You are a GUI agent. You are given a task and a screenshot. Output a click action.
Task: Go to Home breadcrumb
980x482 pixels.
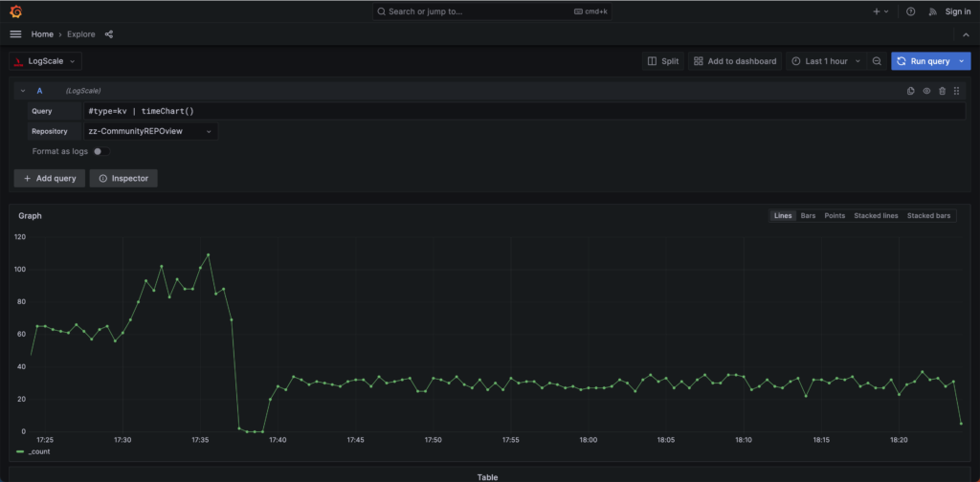pos(42,34)
